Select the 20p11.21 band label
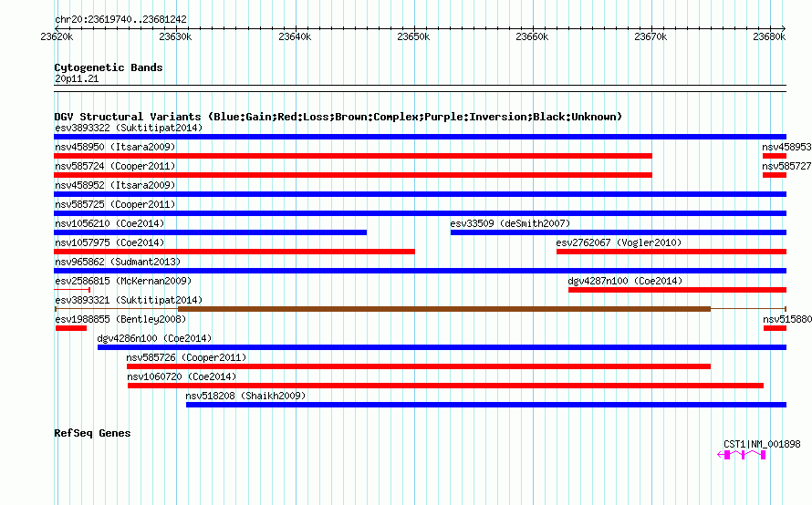Viewport: 812px width, 505px height. (77, 78)
